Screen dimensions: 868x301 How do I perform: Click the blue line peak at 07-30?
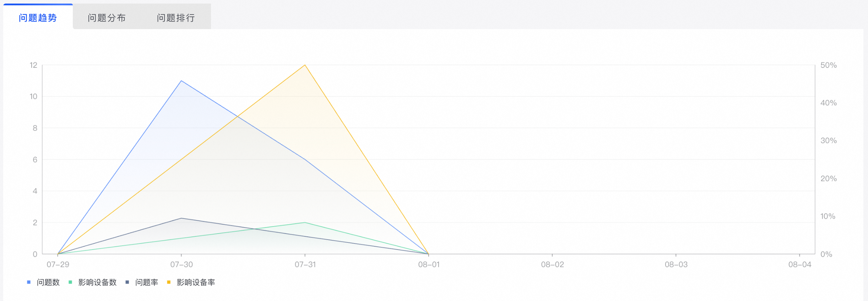click(181, 81)
